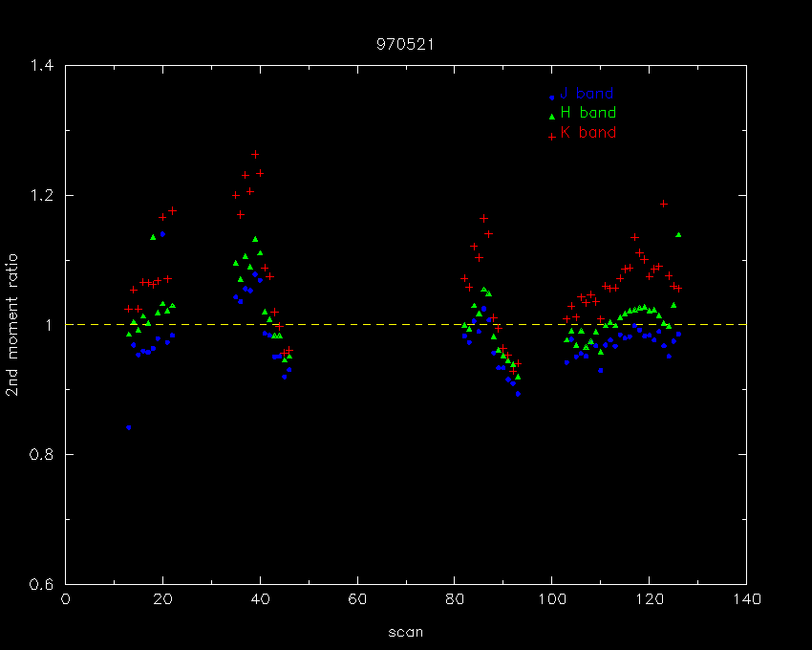Click the 0.8 y-axis tick label
Viewport: 812px width, 650px height.
41,455
